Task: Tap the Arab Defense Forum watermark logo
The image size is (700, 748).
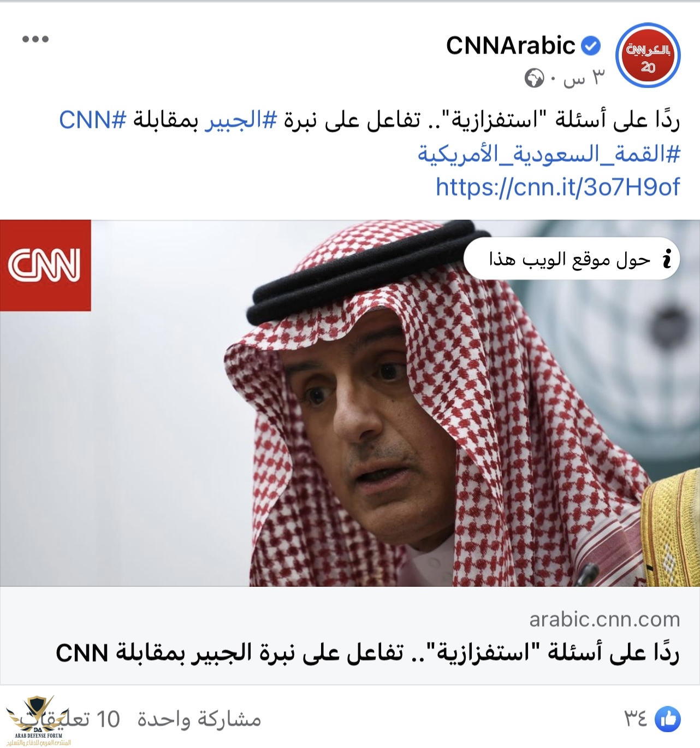Action: coord(37,720)
